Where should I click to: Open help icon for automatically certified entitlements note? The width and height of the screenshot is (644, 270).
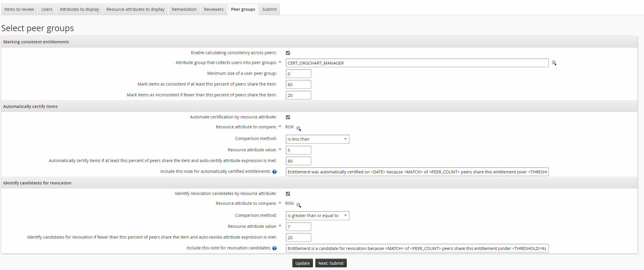(275, 172)
